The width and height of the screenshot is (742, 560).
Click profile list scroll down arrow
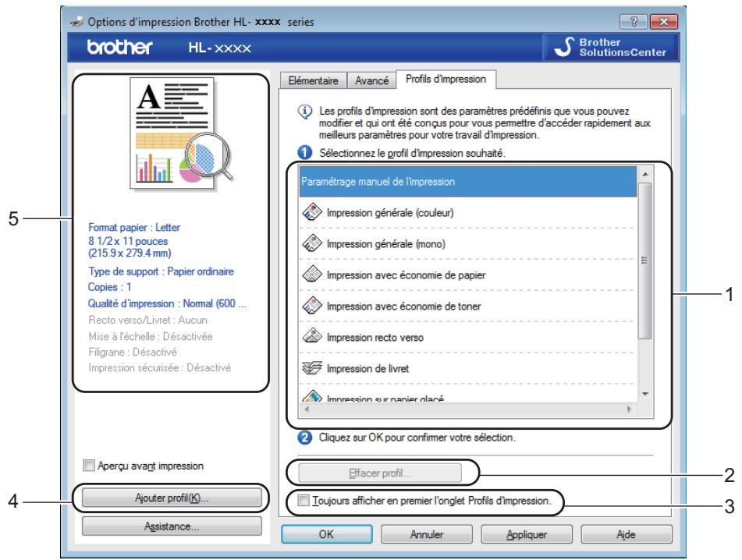pos(645,394)
